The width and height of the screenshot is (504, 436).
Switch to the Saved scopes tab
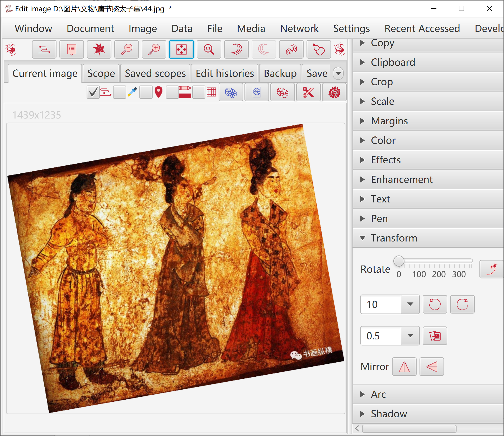pyautogui.click(x=155, y=73)
